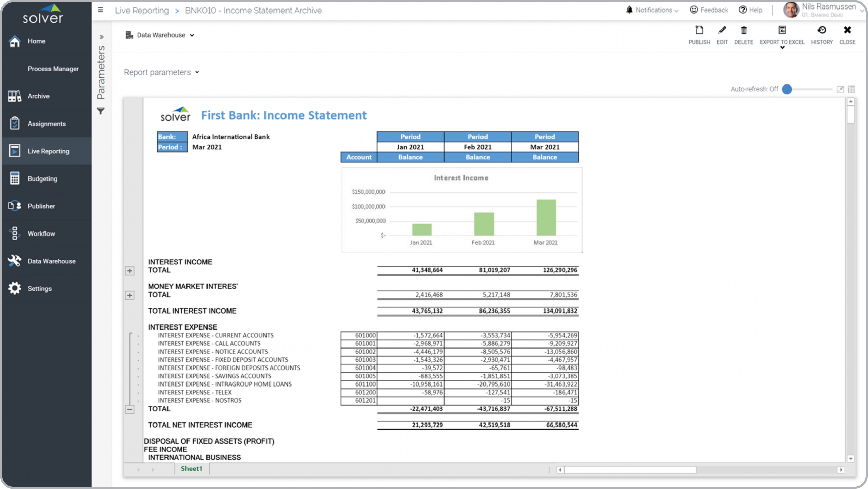Viewport: 868px width, 489px height.
Task: Select the Sheet1 tab
Action: [x=192, y=469]
